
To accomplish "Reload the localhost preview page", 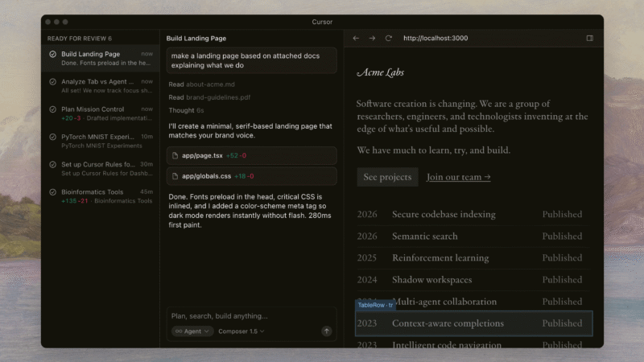I will [388, 38].
